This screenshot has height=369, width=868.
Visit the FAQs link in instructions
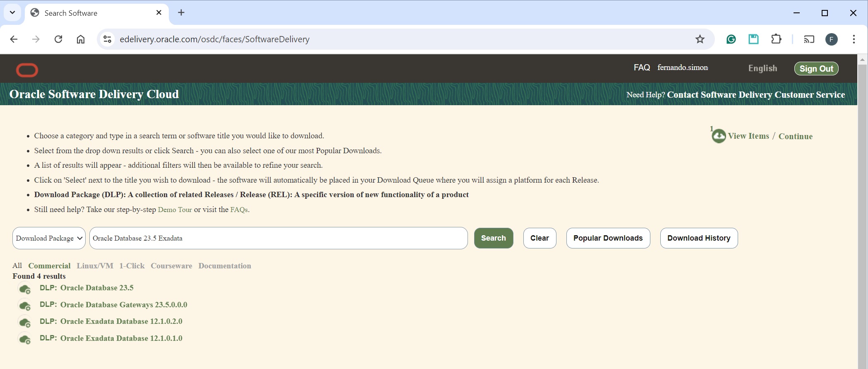tap(239, 210)
